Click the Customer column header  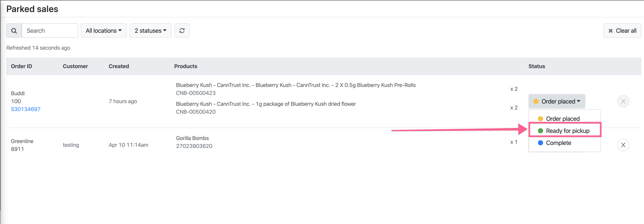(75, 66)
